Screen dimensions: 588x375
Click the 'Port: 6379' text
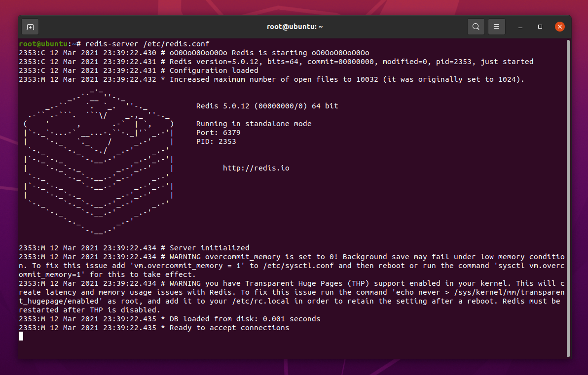(218, 133)
